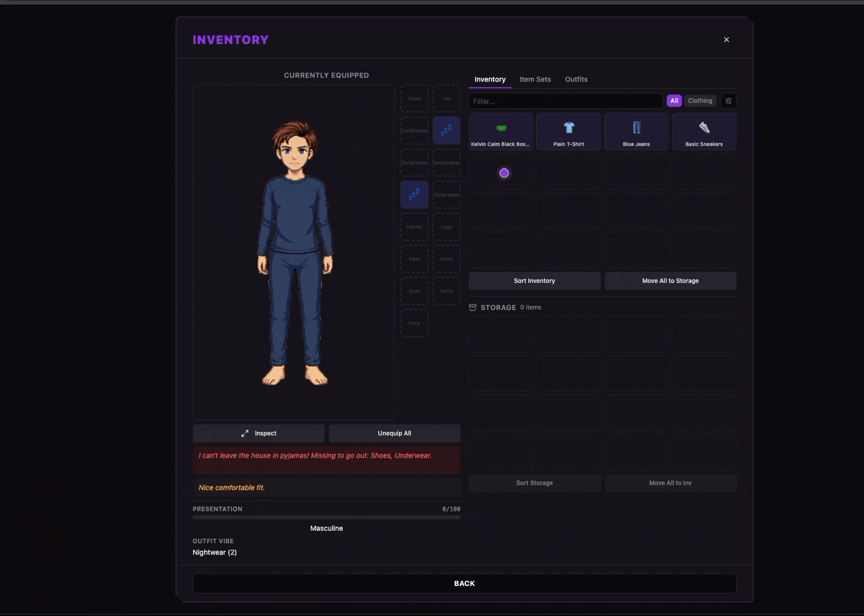Click the equipped pyjama bottoms zZ slot icon

click(414, 194)
